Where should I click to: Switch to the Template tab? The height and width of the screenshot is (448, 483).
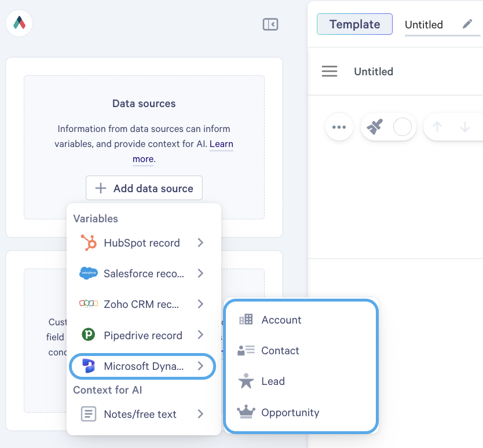tap(354, 24)
